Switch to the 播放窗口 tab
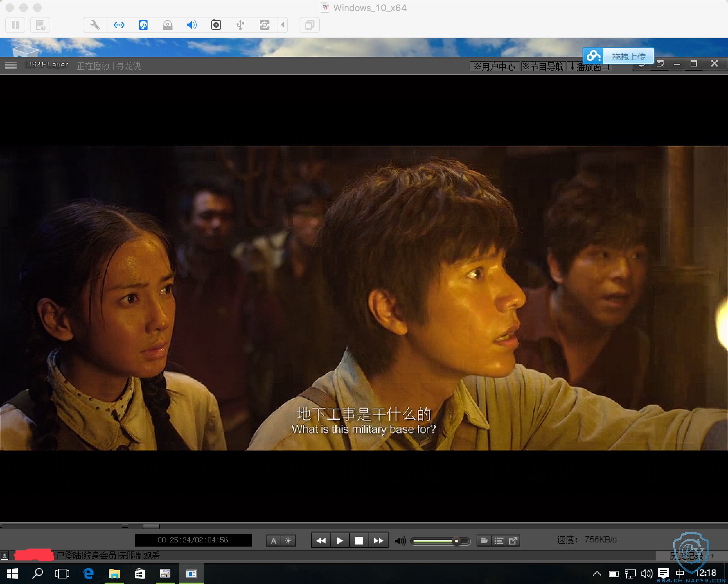The height and width of the screenshot is (584, 728). point(589,67)
